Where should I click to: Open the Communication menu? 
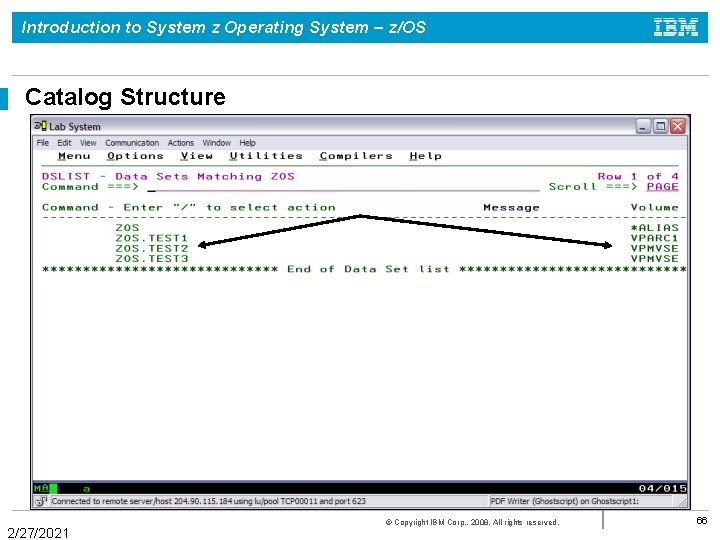132,143
